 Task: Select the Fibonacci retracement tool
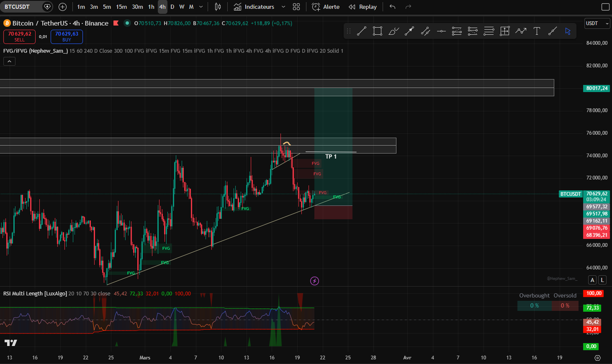coord(489,31)
